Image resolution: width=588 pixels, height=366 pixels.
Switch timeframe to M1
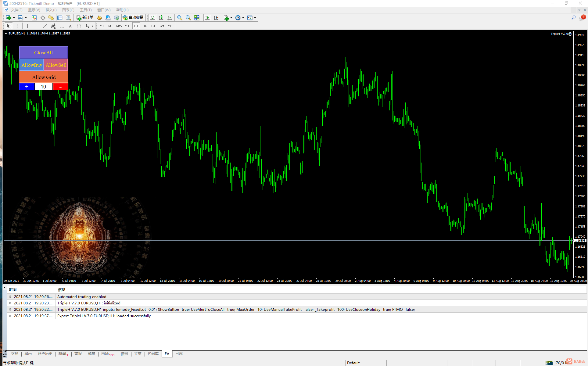coord(102,26)
